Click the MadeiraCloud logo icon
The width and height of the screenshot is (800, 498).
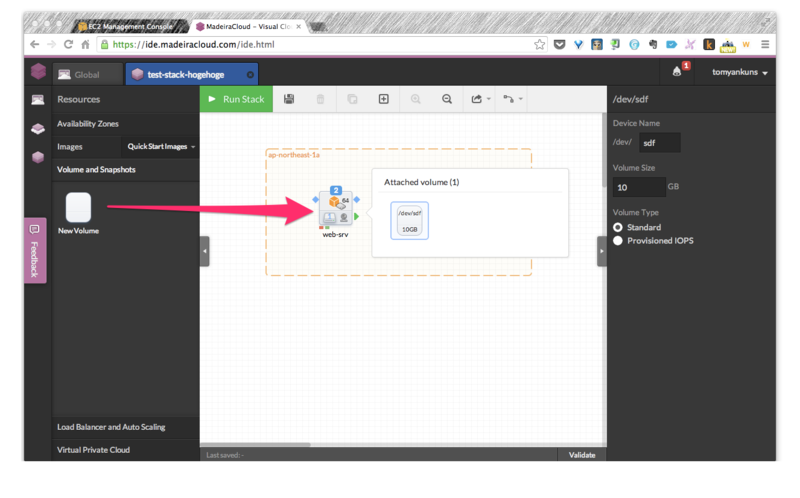(38, 71)
